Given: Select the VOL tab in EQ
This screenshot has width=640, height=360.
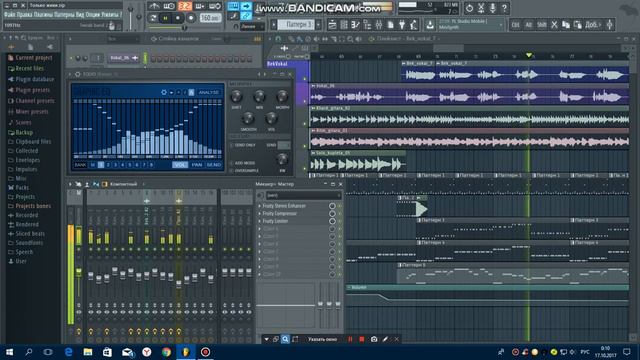Looking at the screenshot, I should coord(180,165).
